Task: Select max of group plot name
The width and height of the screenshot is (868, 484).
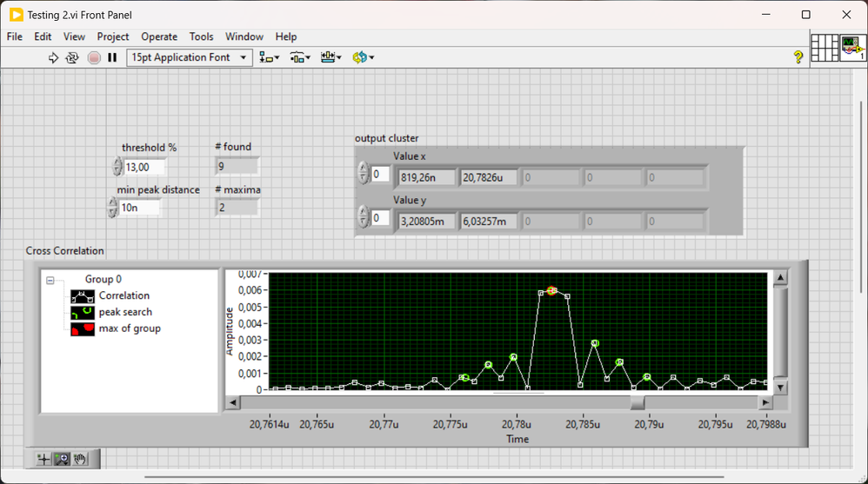Action: tap(130, 328)
